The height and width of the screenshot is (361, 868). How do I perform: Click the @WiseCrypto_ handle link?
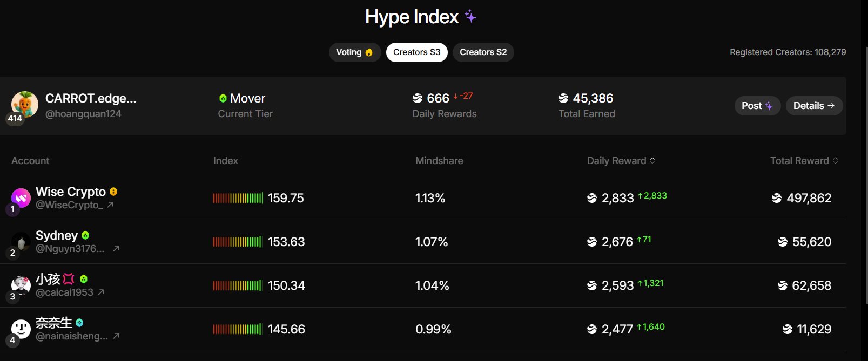(x=69, y=205)
